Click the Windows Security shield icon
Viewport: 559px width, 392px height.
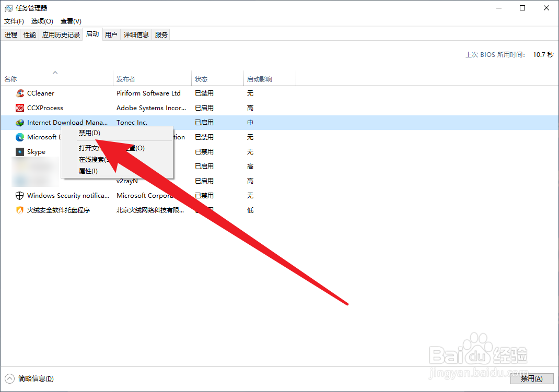[20, 195]
